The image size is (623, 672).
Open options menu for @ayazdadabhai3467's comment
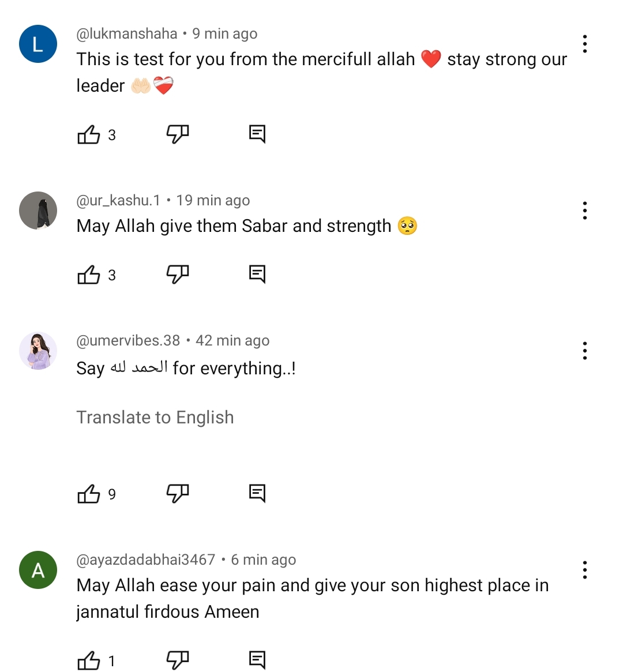pos(584,569)
